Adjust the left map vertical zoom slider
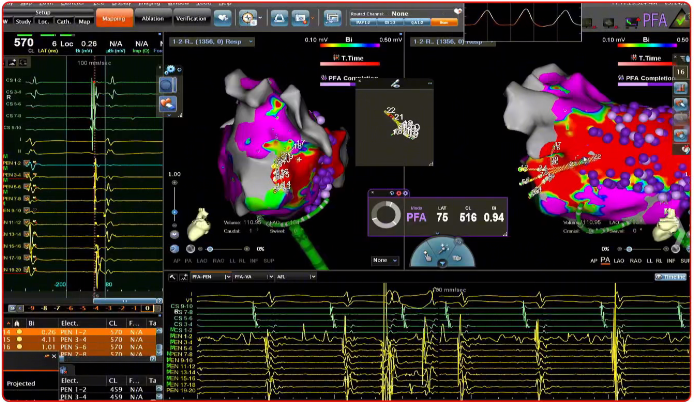The height and width of the screenshot is (402, 694). click(176, 212)
